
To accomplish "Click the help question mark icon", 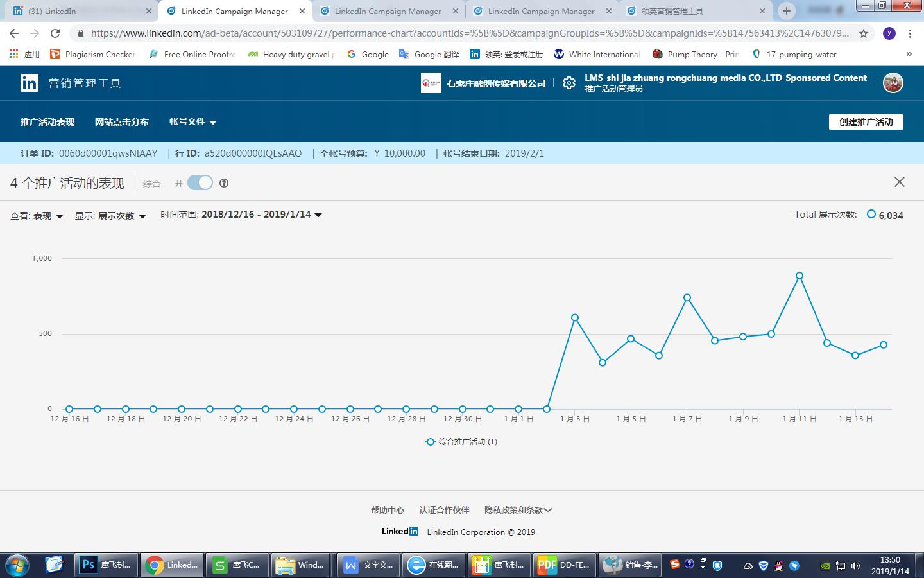I will [x=224, y=183].
